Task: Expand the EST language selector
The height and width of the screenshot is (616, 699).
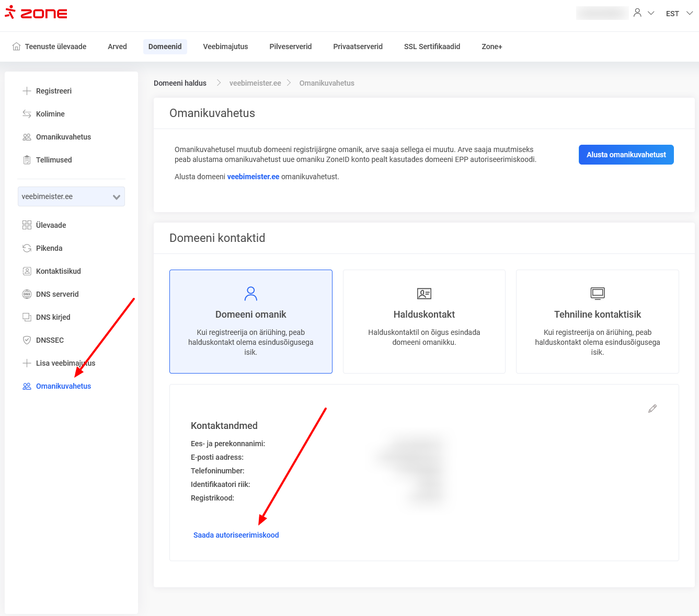Action: [679, 14]
